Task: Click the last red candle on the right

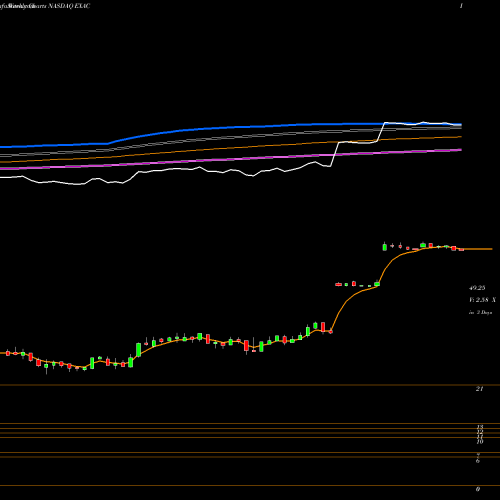Action: click(461, 250)
